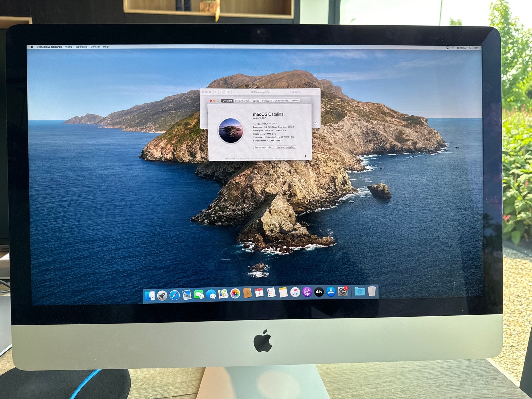This screenshot has height=399, width=532.
Task: Switch to the Service tab
Action: (x=295, y=101)
